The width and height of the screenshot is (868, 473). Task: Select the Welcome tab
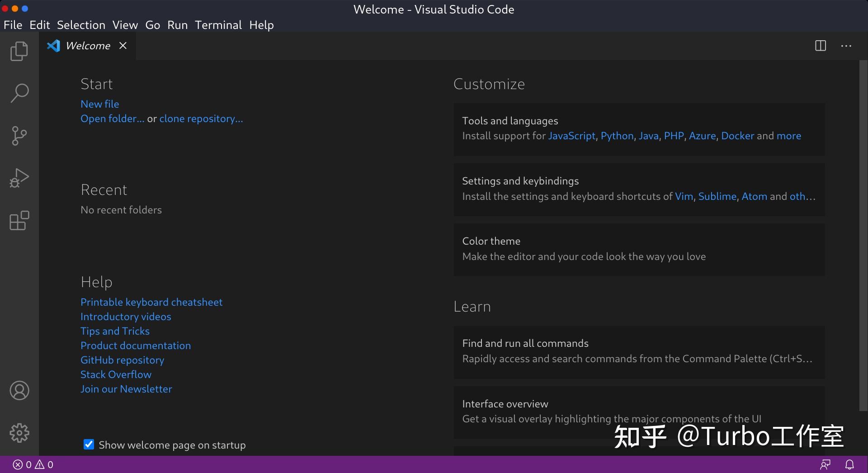click(x=87, y=46)
